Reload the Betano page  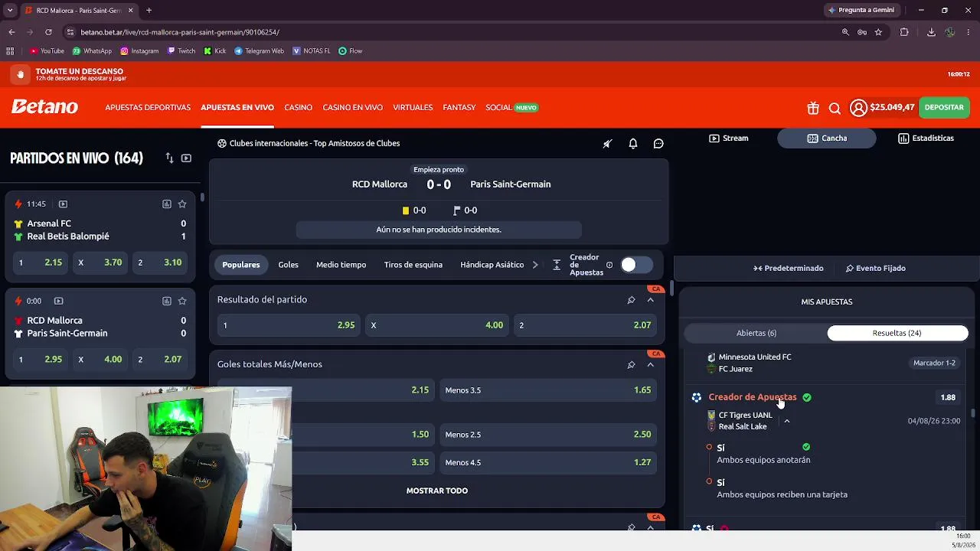pos(48,32)
